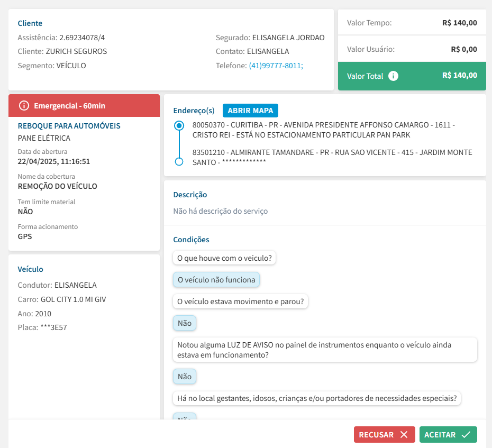
Task: Click the X icon on Recusar button
Action: 404,435
